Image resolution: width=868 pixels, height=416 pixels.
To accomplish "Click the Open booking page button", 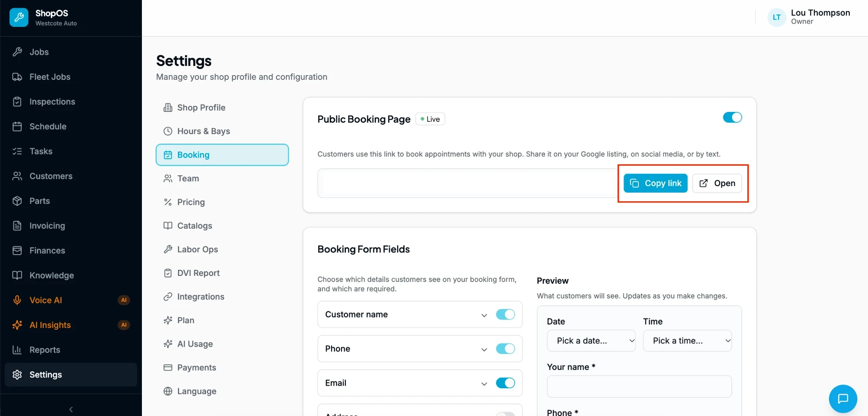I will (x=717, y=183).
